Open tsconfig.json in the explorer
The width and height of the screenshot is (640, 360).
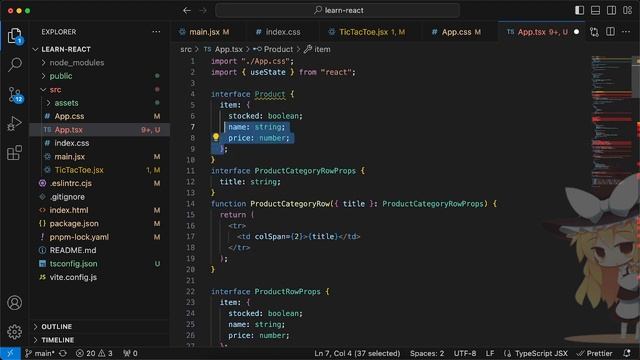click(100, 264)
